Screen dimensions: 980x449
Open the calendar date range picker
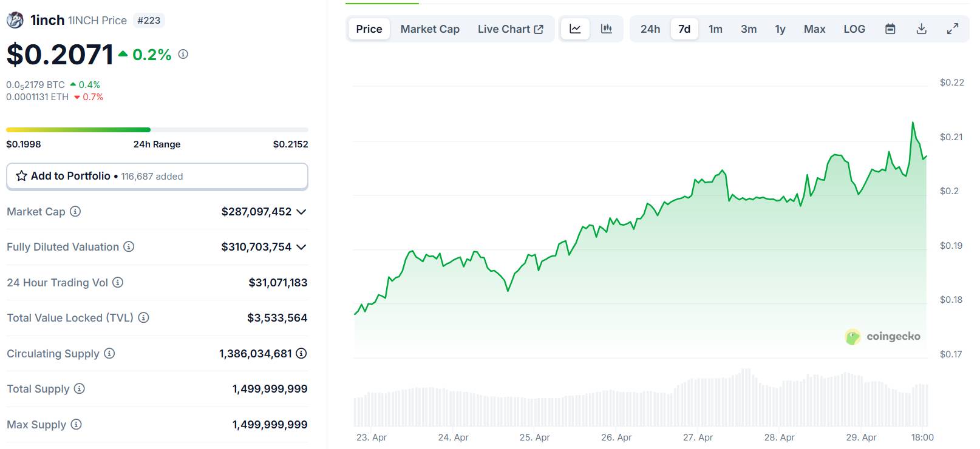click(890, 29)
